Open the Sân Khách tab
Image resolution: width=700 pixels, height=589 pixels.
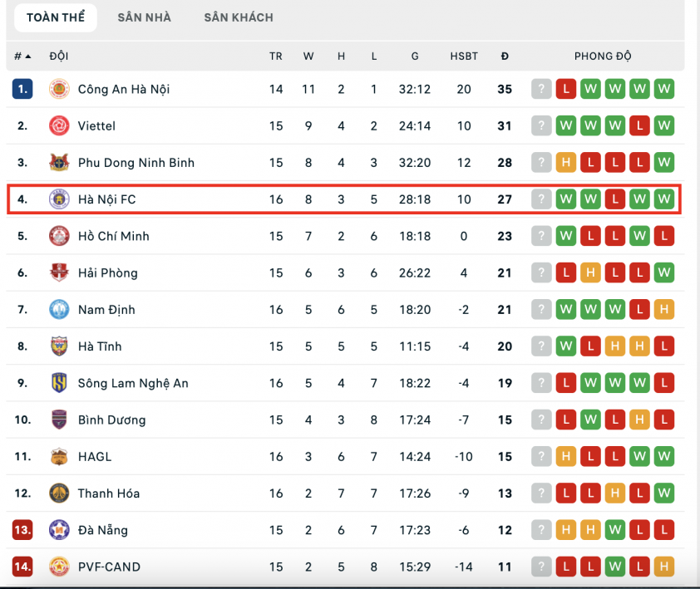[x=239, y=17]
